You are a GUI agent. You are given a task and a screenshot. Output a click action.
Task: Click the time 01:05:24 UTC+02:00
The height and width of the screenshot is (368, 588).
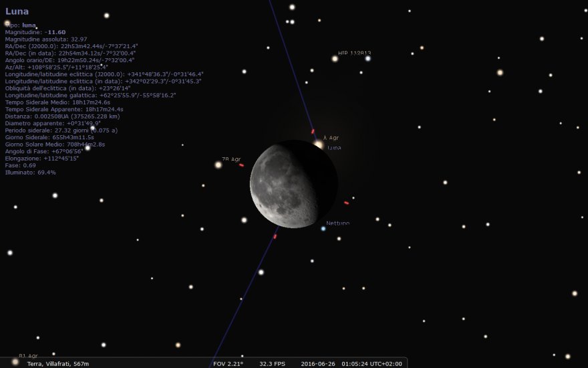pos(372,363)
